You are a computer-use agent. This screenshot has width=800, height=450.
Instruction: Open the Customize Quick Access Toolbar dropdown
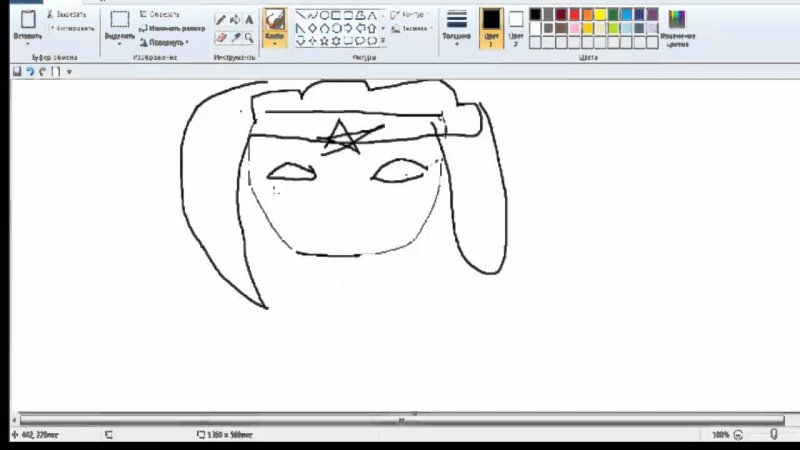(69, 72)
